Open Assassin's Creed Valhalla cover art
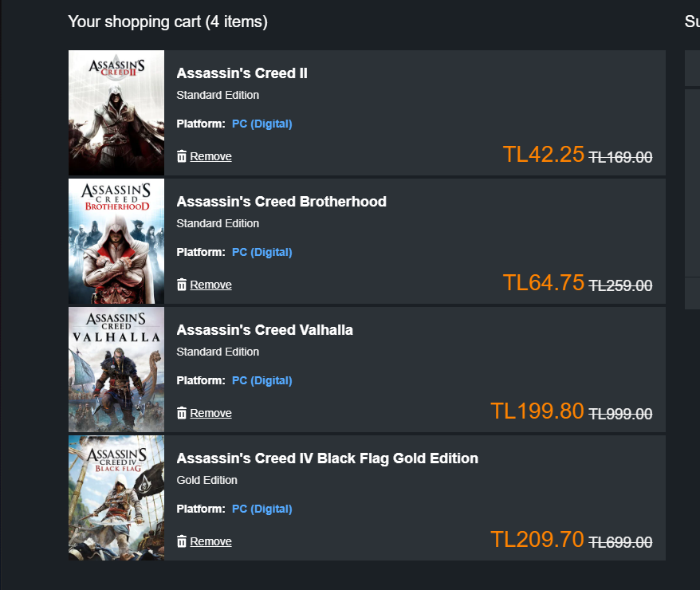The width and height of the screenshot is (700, 590). pos(116,369)
